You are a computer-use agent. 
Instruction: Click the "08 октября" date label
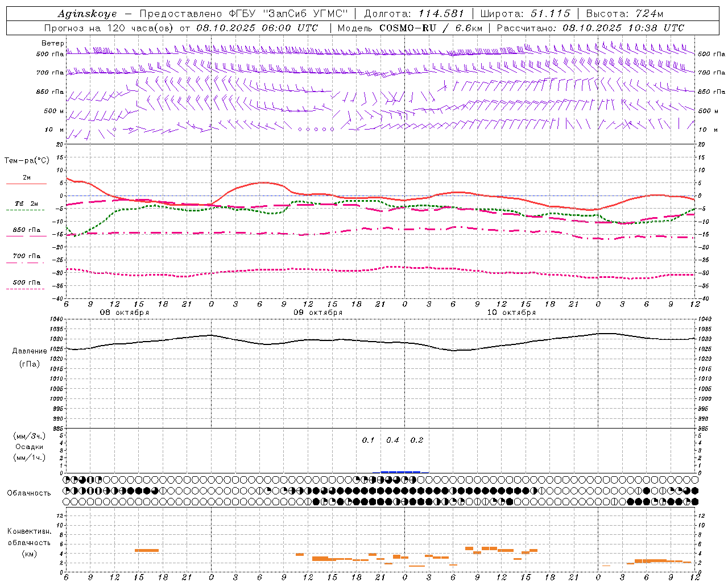tap(125, 313)
